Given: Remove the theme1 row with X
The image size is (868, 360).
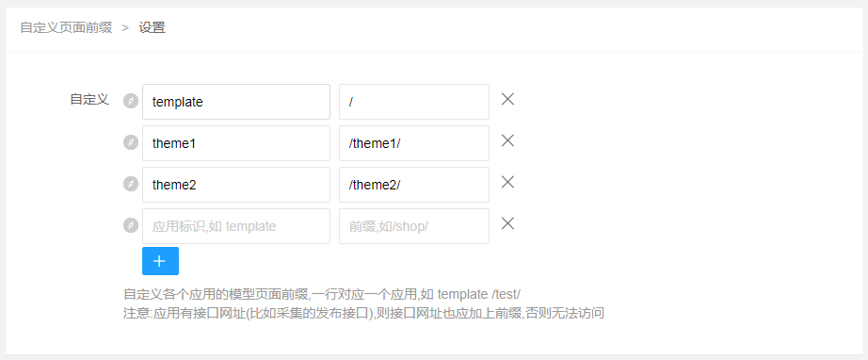Looking at the screenshot, I should click(x=507, y=140).
